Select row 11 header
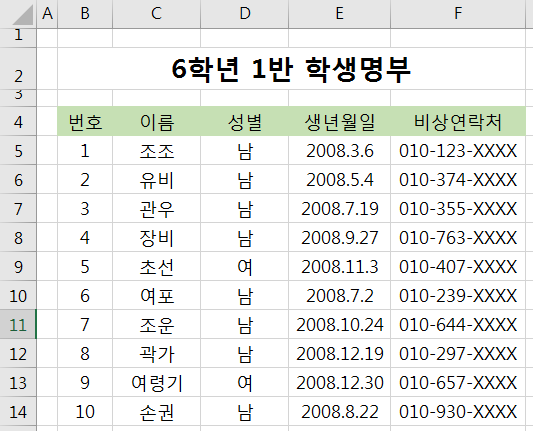 coord(18,324)
